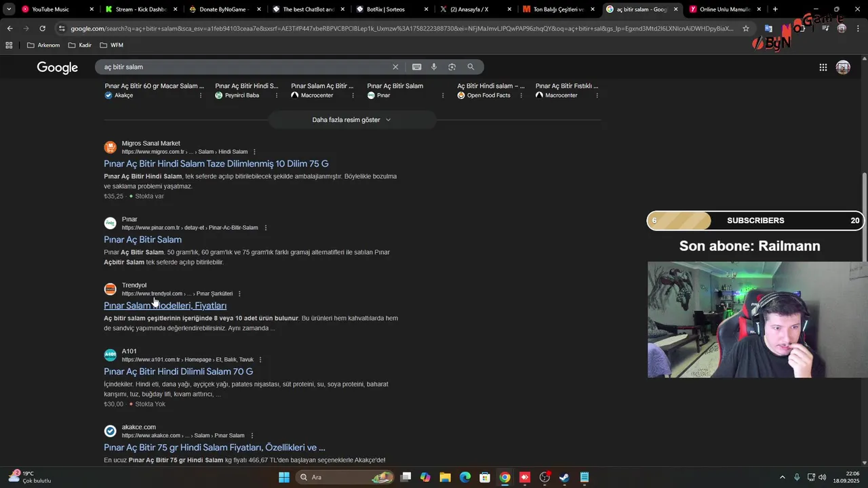This screenshot has height=488, width=868.
Task: Open more options for Migros Sanal Market result
Action: point(254,152)
